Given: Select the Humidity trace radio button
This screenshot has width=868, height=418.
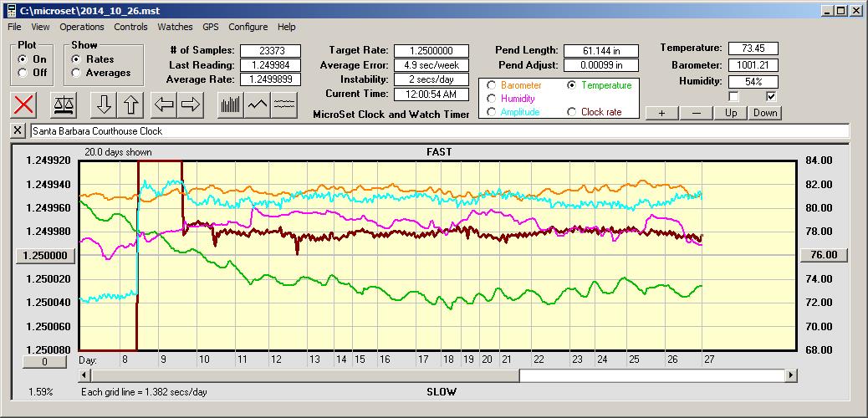Looking at the screenshot, I should [x=491, y=99].
